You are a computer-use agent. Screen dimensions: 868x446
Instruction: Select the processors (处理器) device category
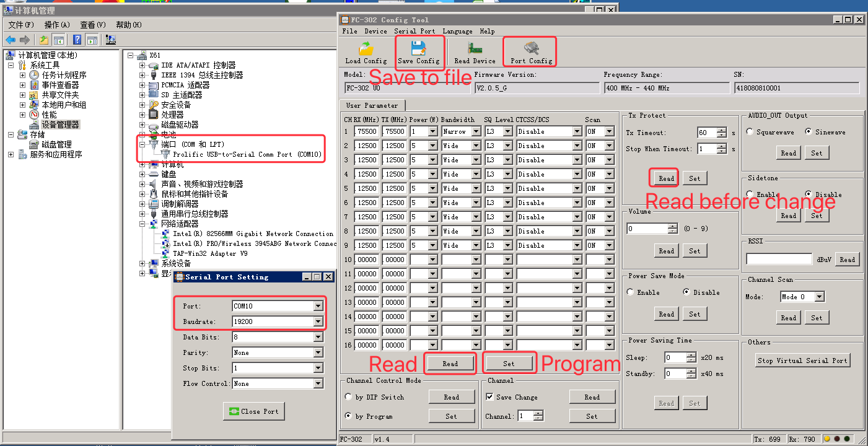tap(172, 115)
